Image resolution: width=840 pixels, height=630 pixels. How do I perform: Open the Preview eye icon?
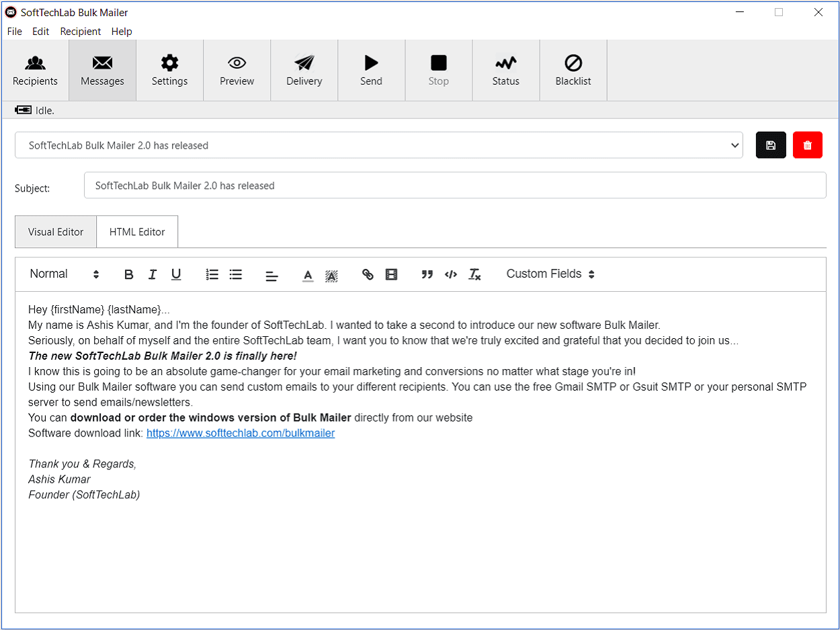click(x=237, y=71)
